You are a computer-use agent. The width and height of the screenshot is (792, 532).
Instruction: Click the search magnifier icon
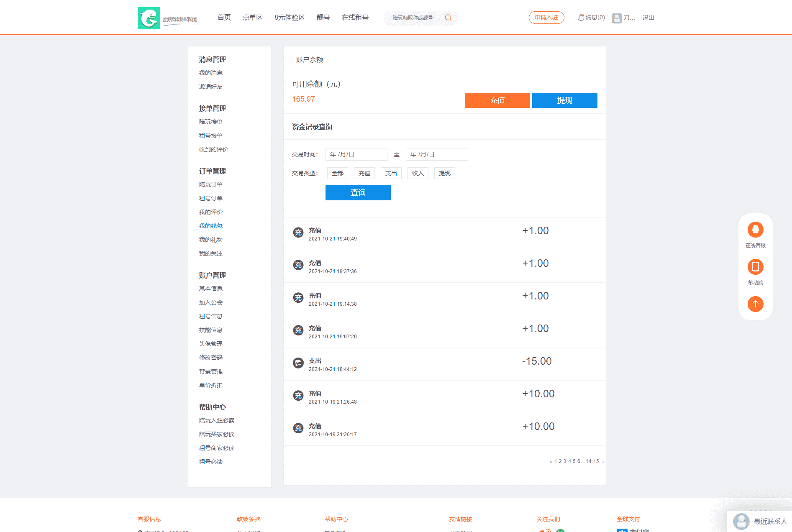pyautogui.click(x=448, y=18)
